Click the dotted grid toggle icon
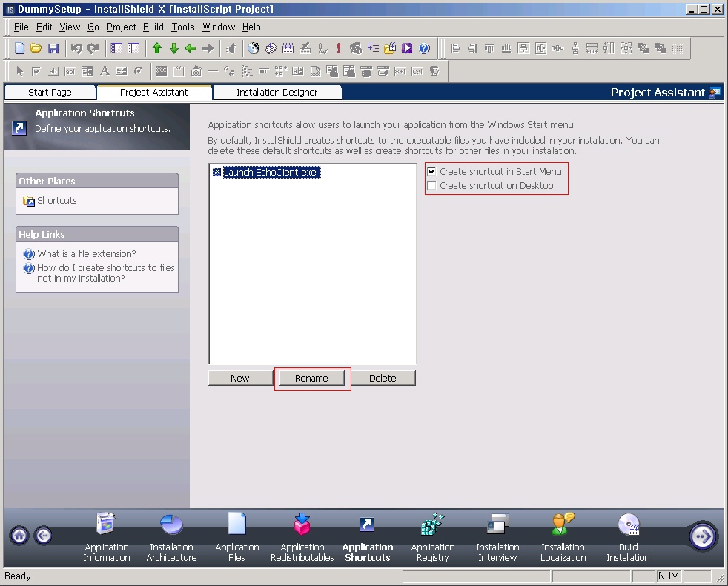Image resolution: width=728 pixels, height=586 pixels. pyautogui.click(x=678, y=48)
